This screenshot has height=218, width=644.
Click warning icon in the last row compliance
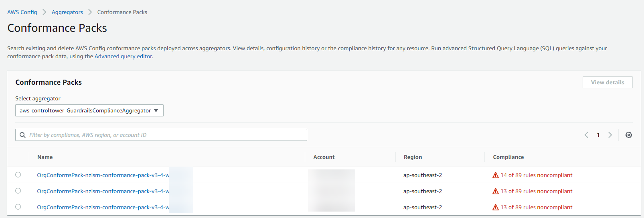click(496, 207)
